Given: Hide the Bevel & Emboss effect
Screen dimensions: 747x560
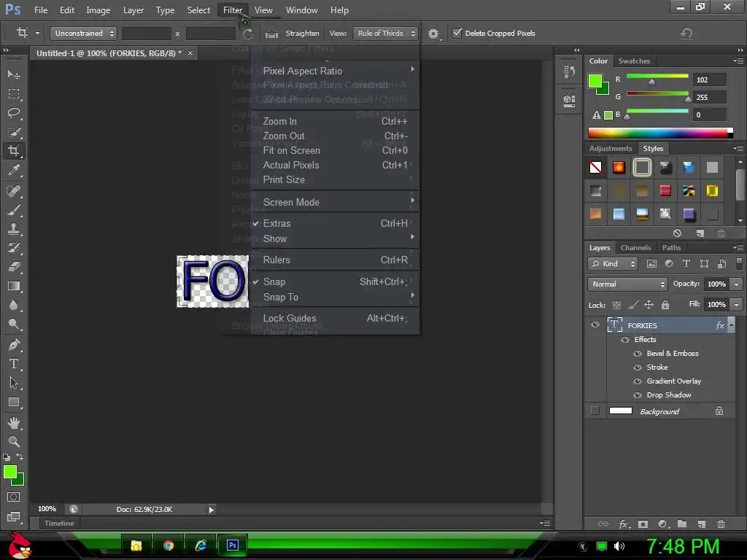Looking at the screenshot, I should 638,354.
